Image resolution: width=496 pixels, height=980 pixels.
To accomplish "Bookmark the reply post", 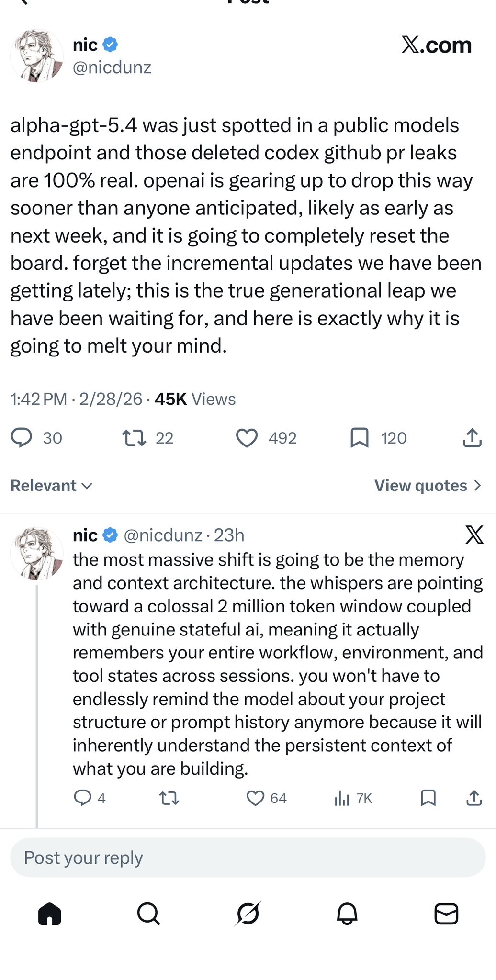I will tap(428, 798).
